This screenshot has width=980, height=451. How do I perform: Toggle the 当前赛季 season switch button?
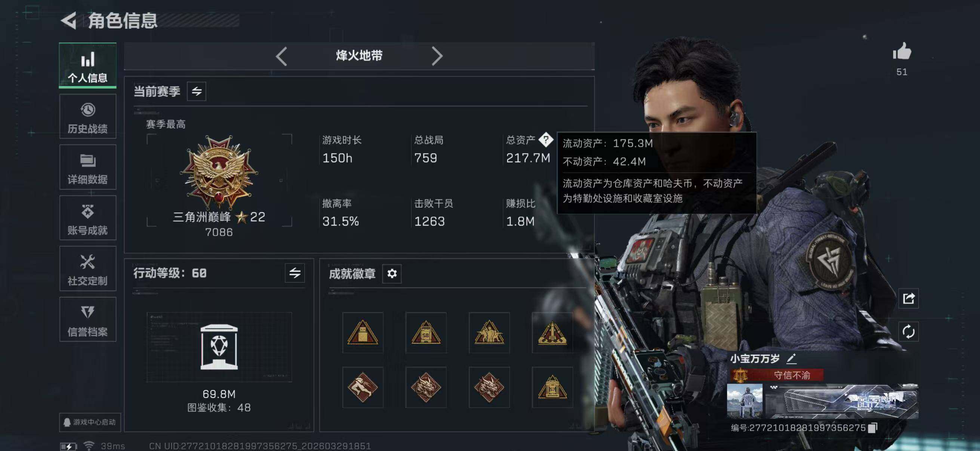pos(196,91)
